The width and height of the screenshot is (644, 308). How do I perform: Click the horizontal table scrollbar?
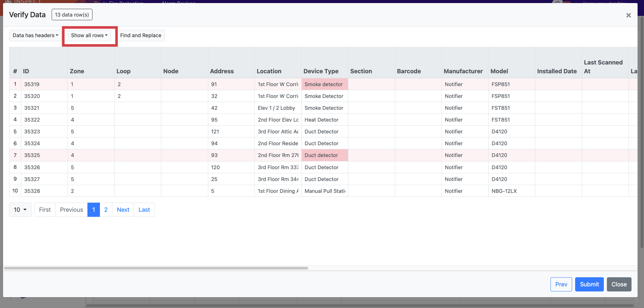[x=156, y=268]
